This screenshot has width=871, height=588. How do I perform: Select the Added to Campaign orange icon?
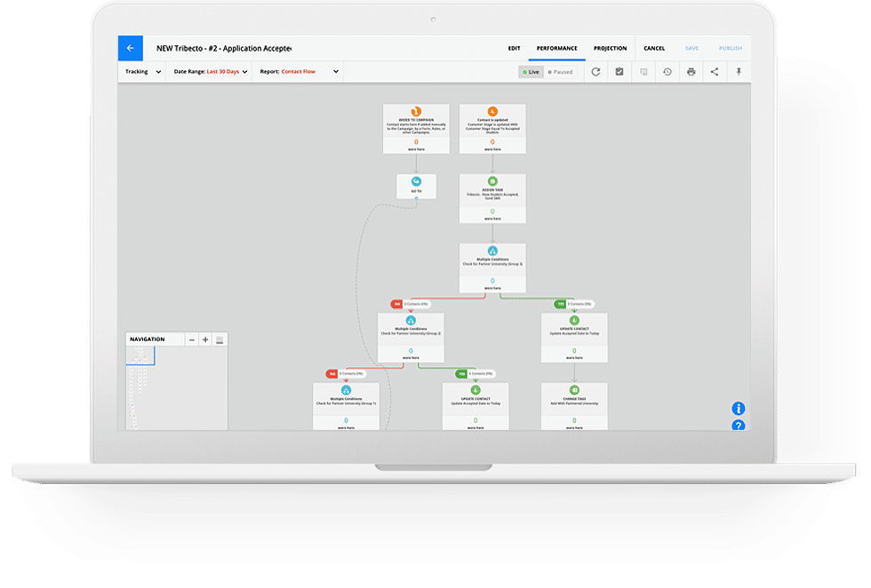click(x=416, y=112)
